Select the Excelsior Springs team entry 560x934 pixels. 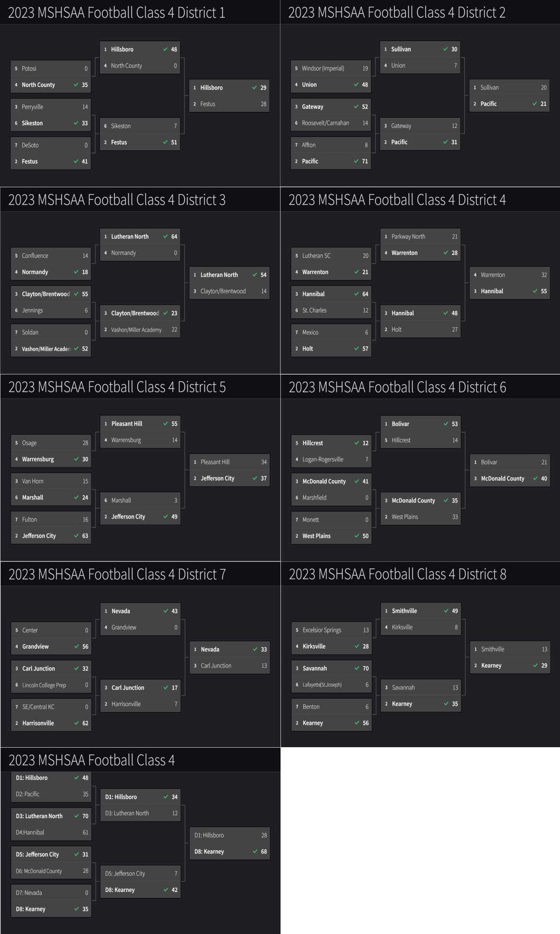pyautogui.click(x=331, y=630)
